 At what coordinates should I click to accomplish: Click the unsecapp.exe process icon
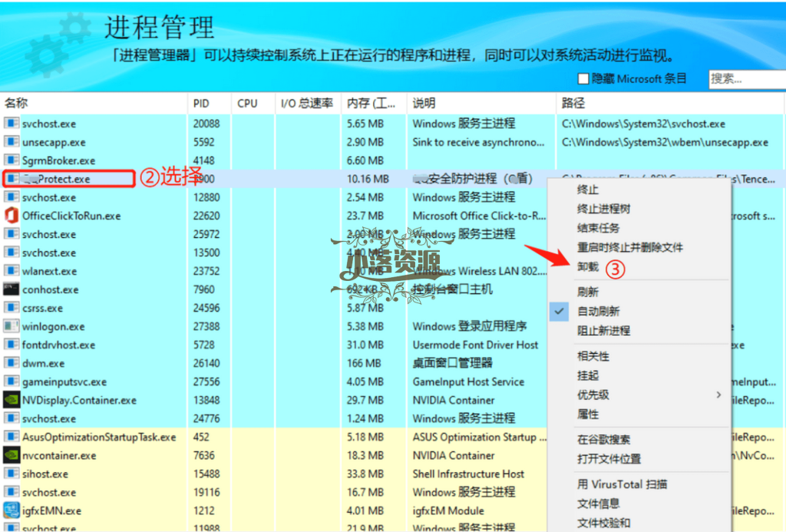tap(11, 142)
